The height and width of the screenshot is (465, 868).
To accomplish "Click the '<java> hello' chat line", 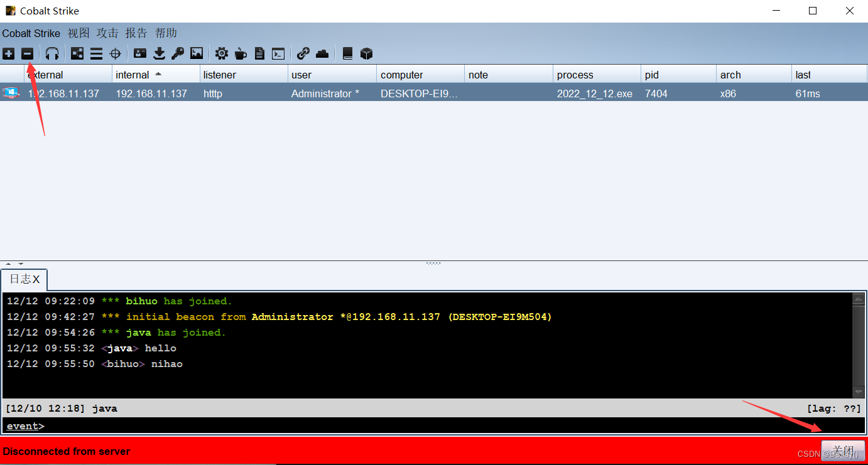I will pos(92,348).
